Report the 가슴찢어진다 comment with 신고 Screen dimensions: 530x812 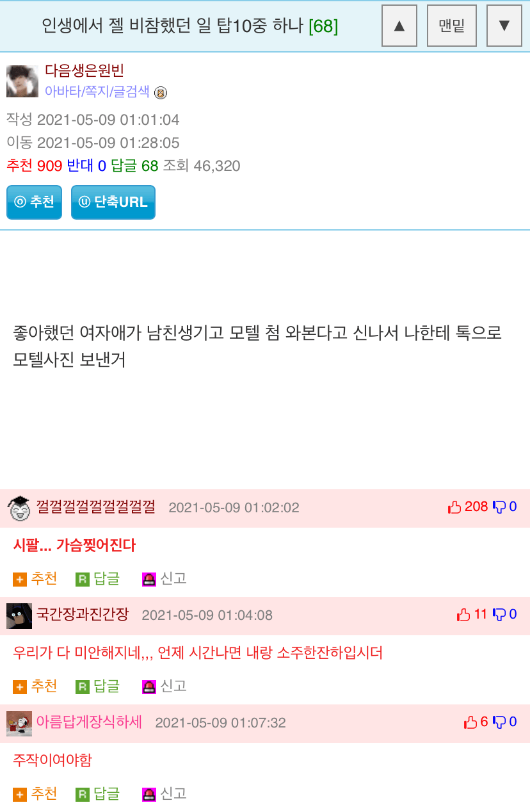165,579
